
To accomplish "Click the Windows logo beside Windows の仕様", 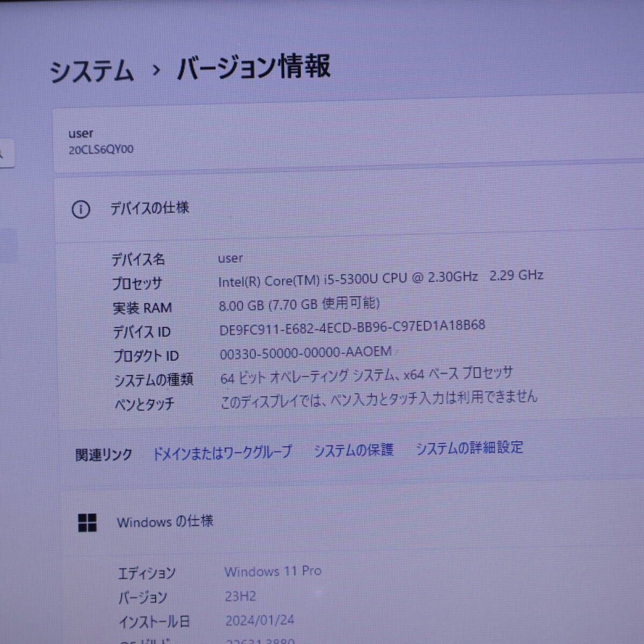I will tap(87, 523).
